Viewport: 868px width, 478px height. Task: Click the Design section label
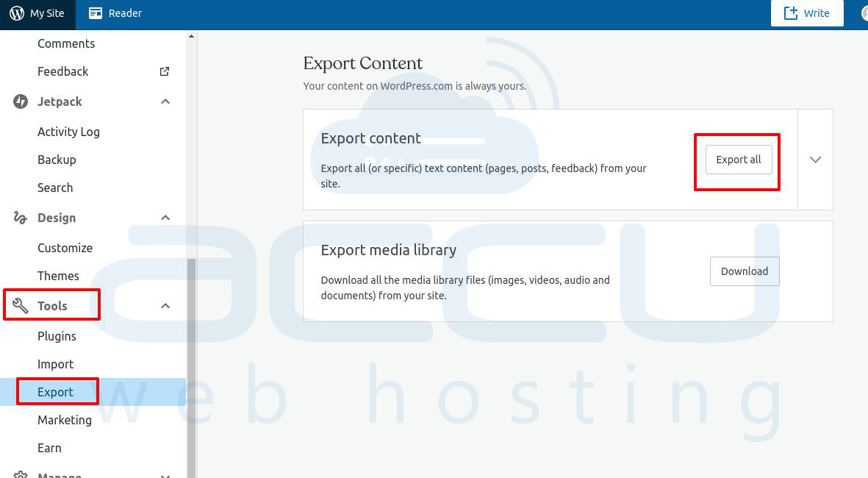tap(57, 218)
